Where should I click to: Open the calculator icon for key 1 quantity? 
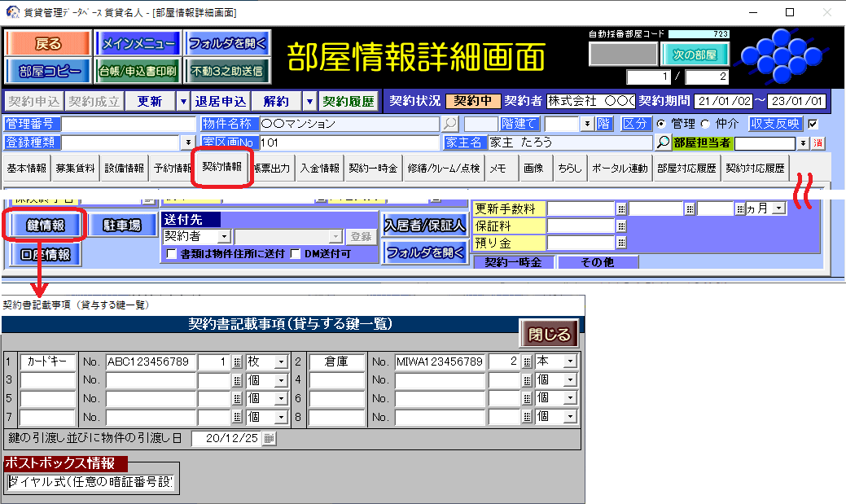pyautogui.click(x=238, y=362)
